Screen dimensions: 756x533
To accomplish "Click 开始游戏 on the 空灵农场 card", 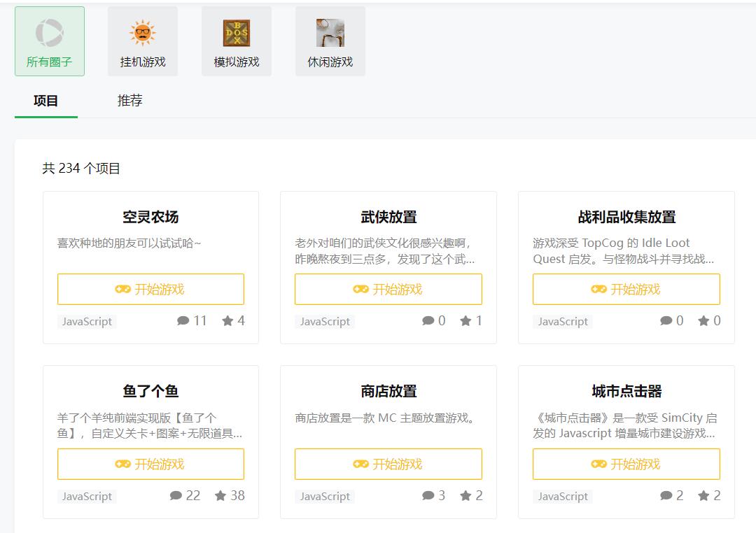I will (x=151, y=289).
